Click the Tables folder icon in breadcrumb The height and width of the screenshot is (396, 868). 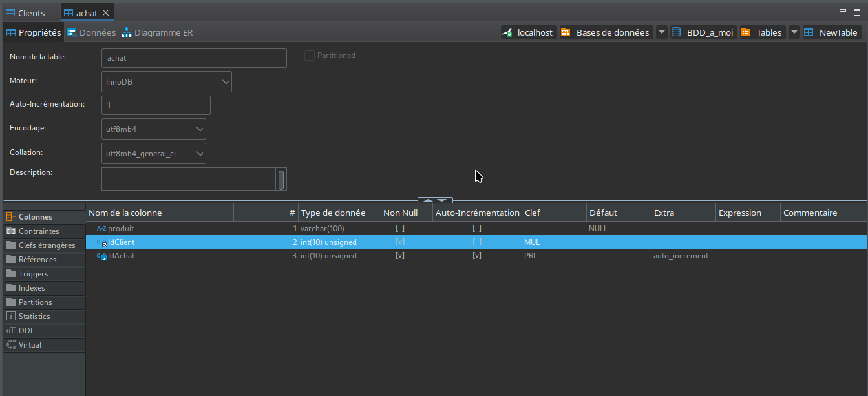pyautogui.click(x=746, y=32)
